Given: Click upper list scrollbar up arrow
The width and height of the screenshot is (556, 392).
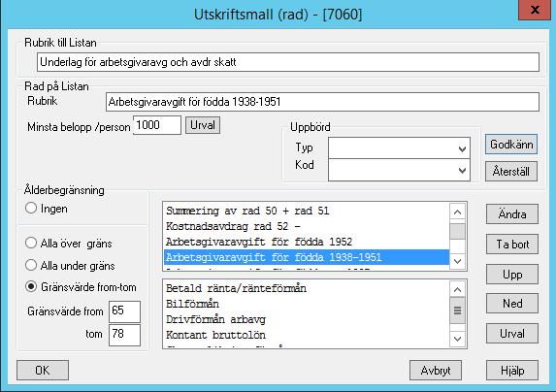Looking at the screenshot, I should click(x=457, y=212).
